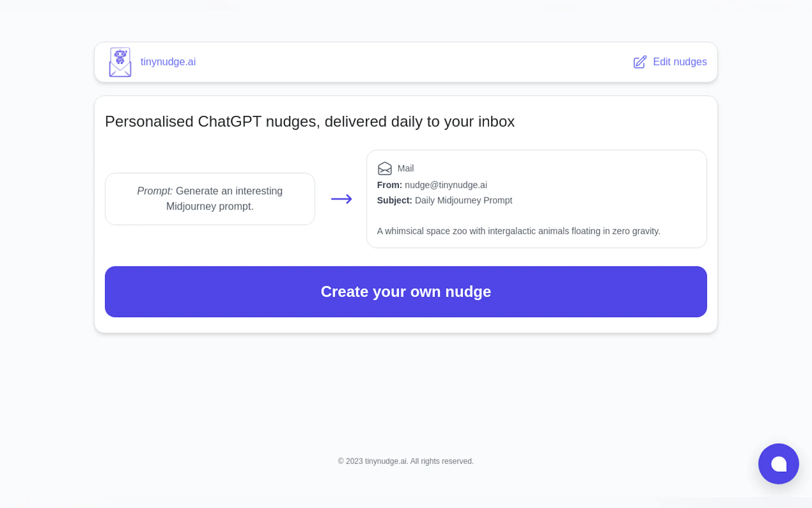The height and width of the screenshot is (508, 812).
Task: Click empty space in the header bar
Action: pos(403,62)
